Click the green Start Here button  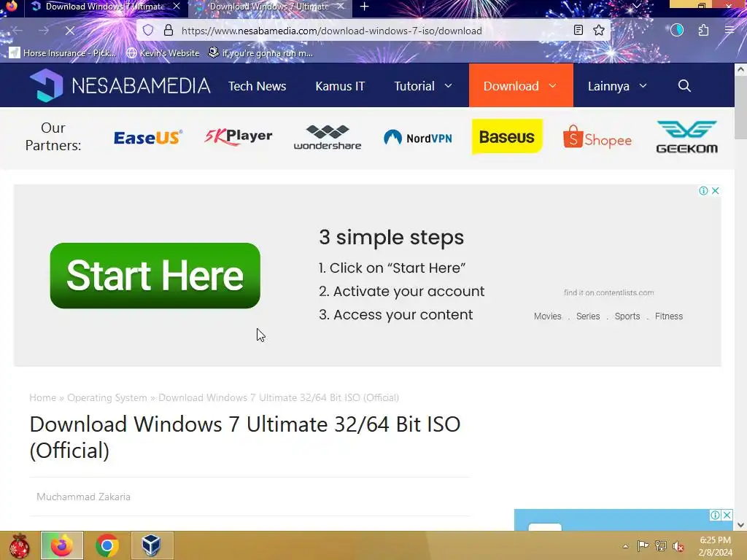tap(155, 275)
